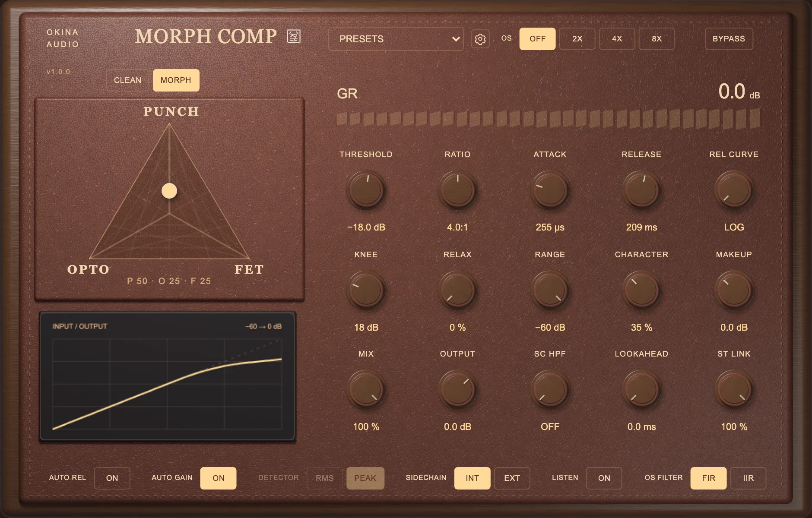This screenshot has height=518, width=812.
Task: Switch to Morph mode tab
Action: 176,80
